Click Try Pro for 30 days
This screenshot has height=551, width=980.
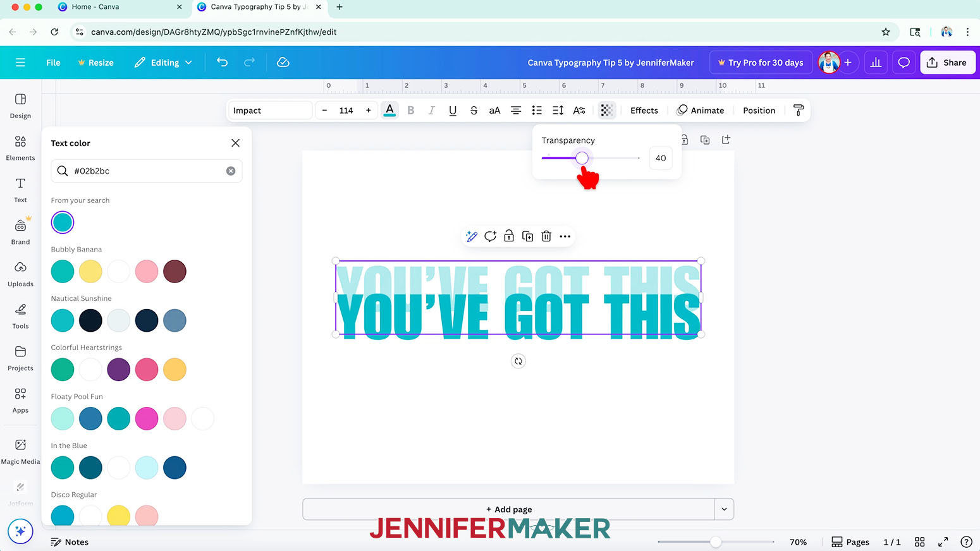click(761, 62)
